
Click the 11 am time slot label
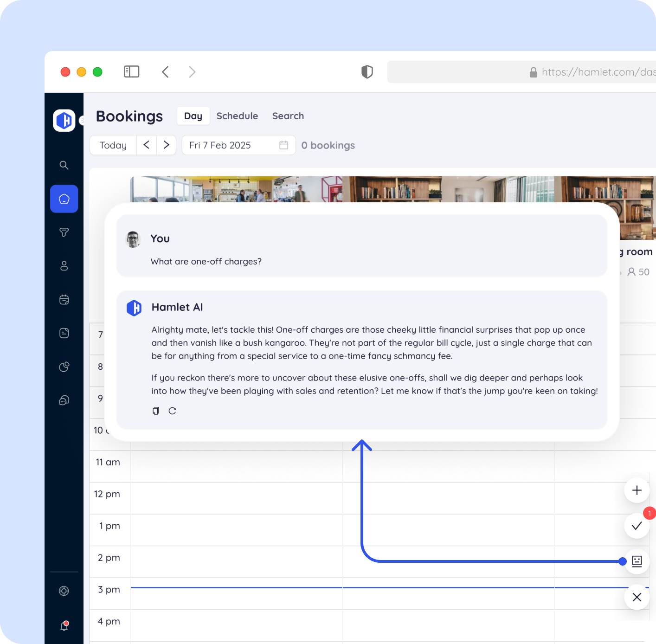[108, 462]
